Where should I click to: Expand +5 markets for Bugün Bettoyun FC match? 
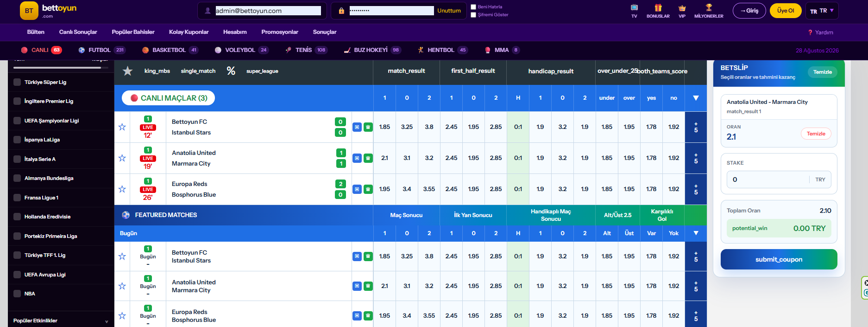pos(696,256)
